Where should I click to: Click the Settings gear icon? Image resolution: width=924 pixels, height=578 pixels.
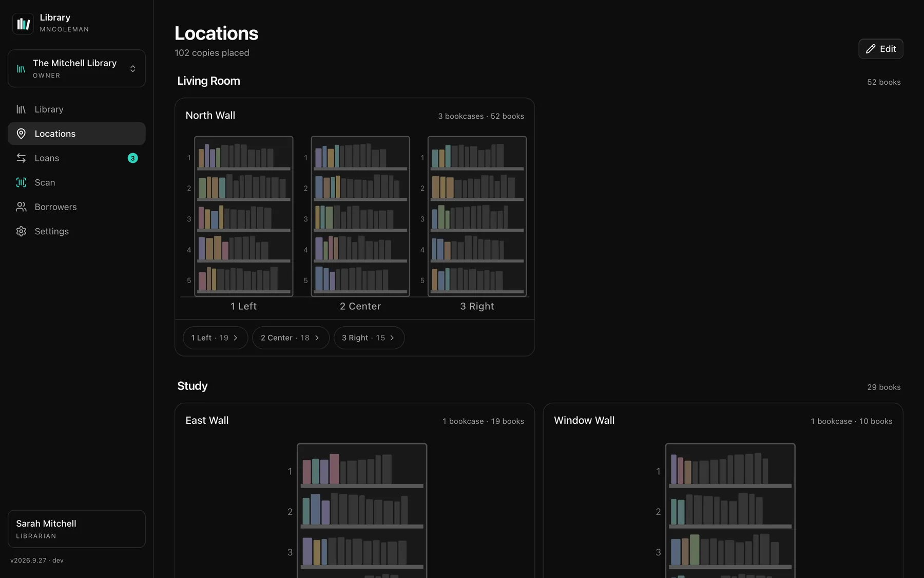pyautogui.click(x=21, y=231)
